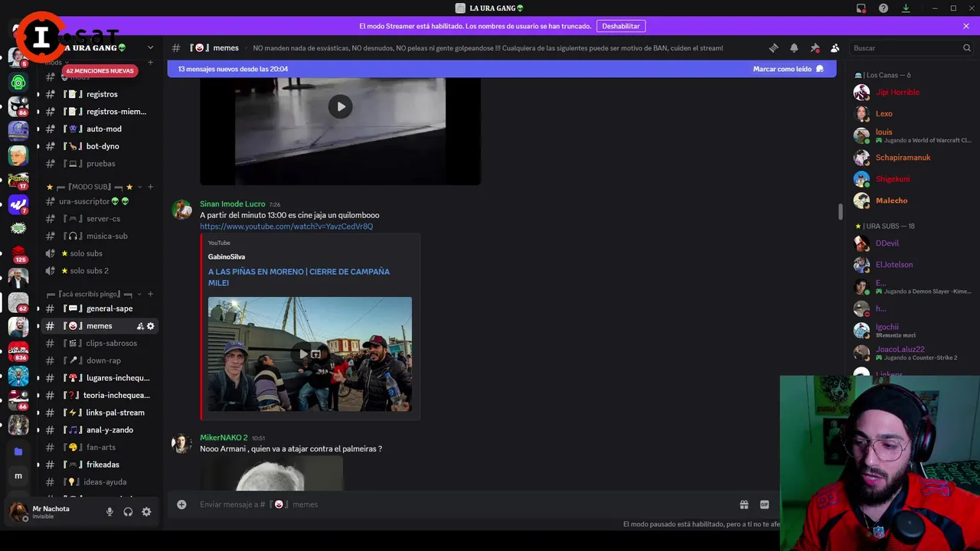
Task: Open the registros channel
Action: [x=100, y=94]
